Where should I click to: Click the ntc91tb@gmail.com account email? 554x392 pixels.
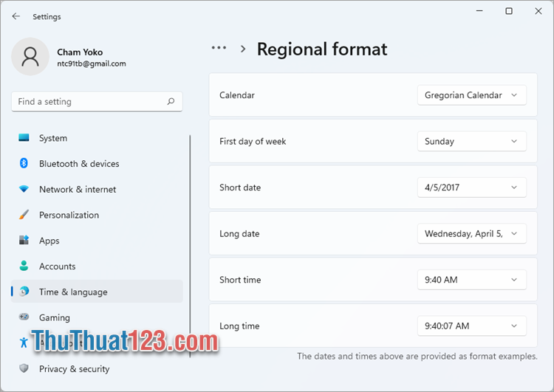(x=92, y=63)
